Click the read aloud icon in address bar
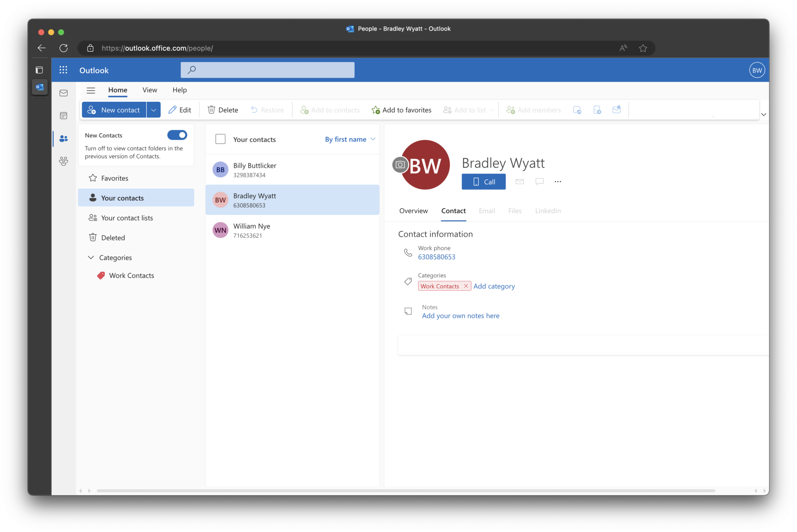Screen dimensions: 797x532 coord(623,48)
